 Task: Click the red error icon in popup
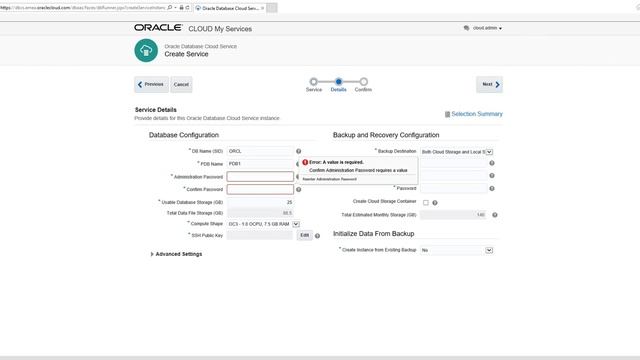(305, 162)
